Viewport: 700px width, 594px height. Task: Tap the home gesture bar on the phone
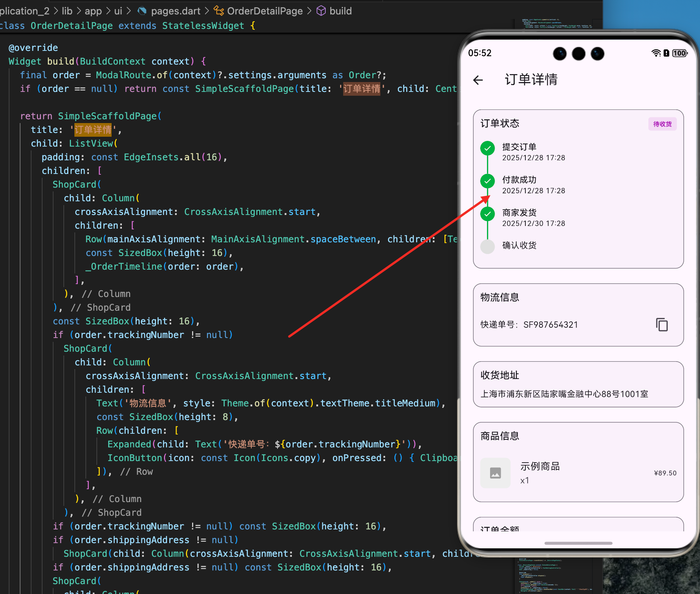click(x=578, y=543)
